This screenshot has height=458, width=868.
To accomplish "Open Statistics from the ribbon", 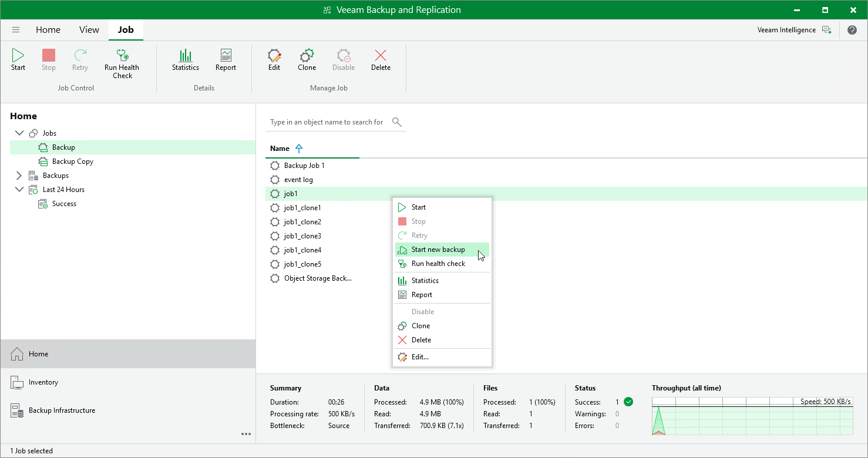I will click(186, 60).
